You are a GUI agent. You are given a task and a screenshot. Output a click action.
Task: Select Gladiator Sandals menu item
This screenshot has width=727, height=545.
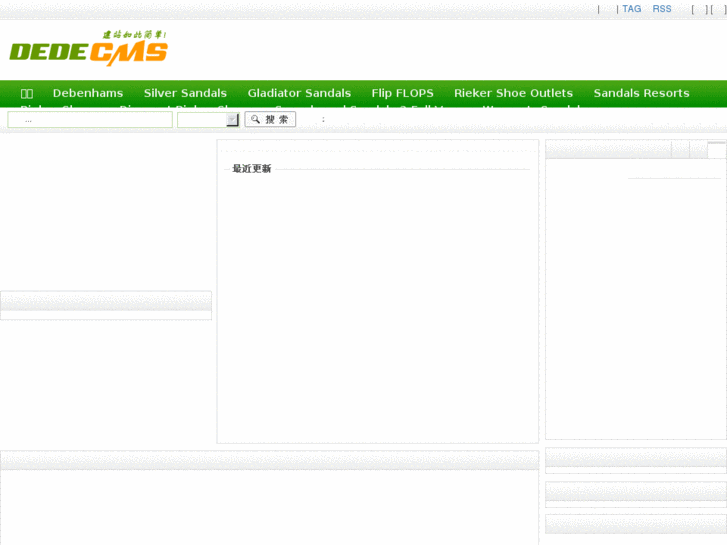pos(299,93)
